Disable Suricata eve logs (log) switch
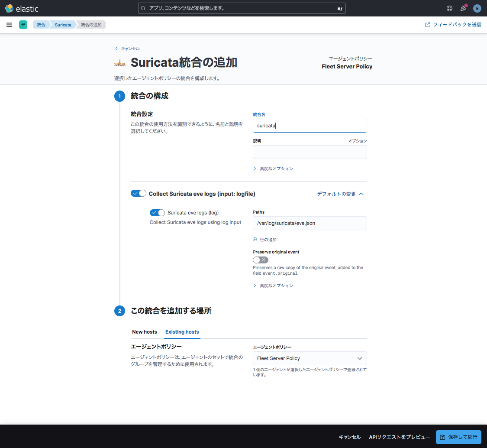The image size is (487, 448). click(157, 213)
